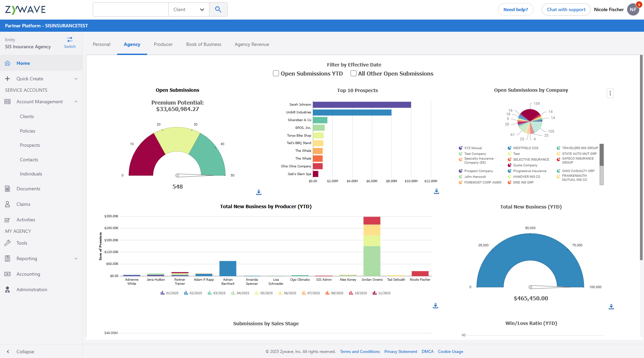This screenshot has width=644, height=358.
Task: Open Individuals in the sidebar
Action: tap(31, 174)
